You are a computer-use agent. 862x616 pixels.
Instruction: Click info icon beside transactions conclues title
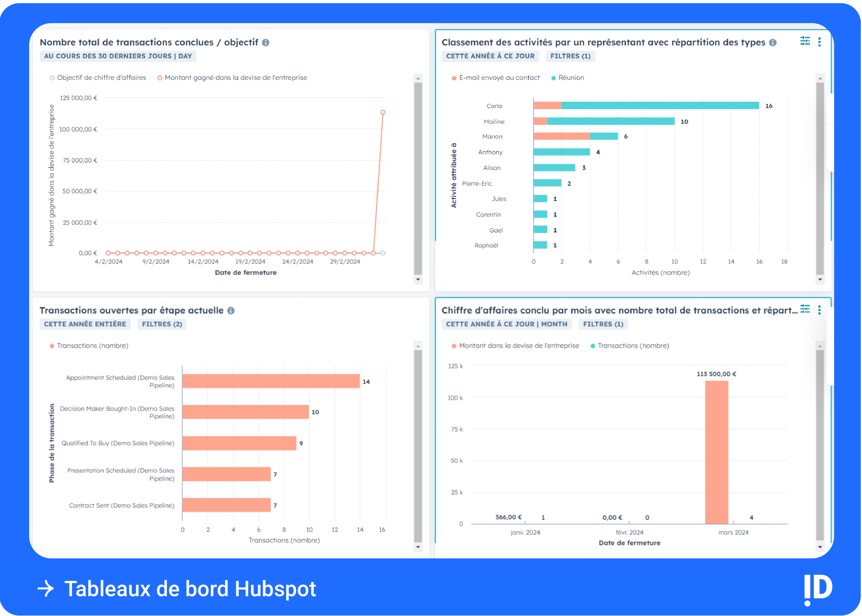pyautogui.click(x=266, y=42)
